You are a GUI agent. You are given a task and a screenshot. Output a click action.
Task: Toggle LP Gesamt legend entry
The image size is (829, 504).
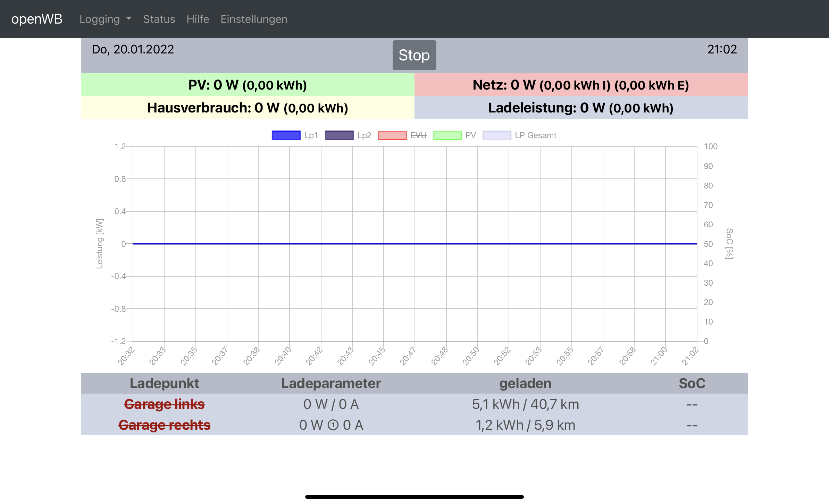pos(535,135)
